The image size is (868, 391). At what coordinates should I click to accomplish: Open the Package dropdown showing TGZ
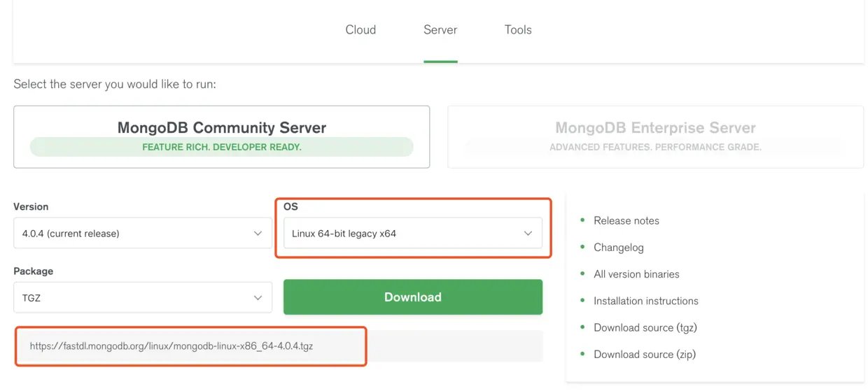click(x=143, y=297)
